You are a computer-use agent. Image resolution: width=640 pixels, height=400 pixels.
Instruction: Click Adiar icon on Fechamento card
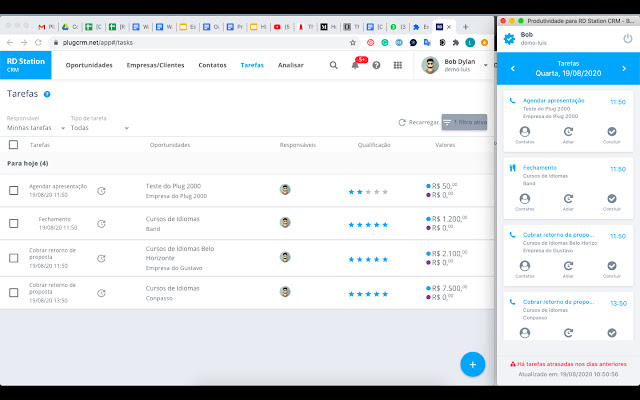click(568, 199)
